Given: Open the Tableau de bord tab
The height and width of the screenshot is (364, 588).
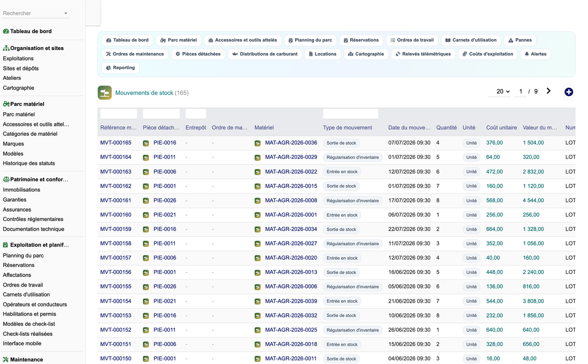Looking at the screenshot, I should 127,40.
